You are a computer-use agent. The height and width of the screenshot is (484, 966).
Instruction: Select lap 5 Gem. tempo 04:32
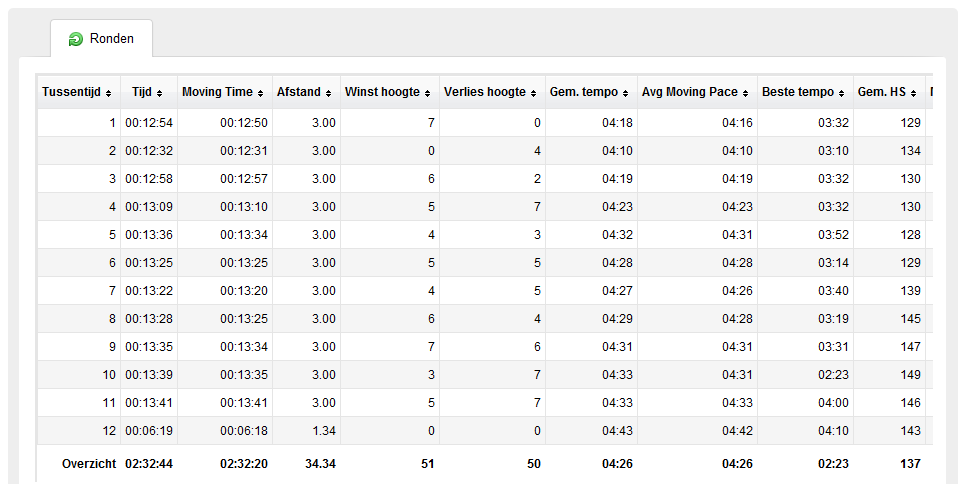coord(617,235)
